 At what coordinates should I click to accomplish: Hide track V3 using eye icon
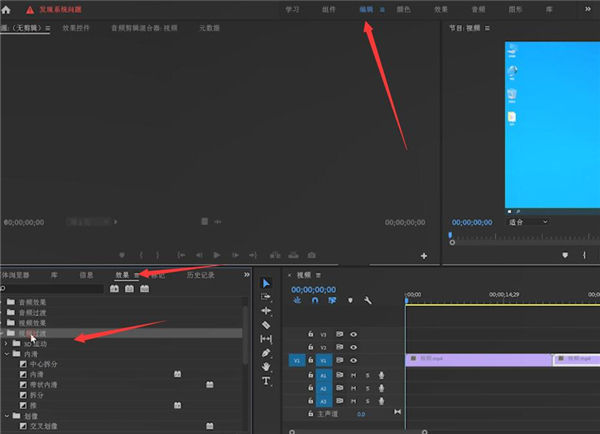click(x=354, y=334)
